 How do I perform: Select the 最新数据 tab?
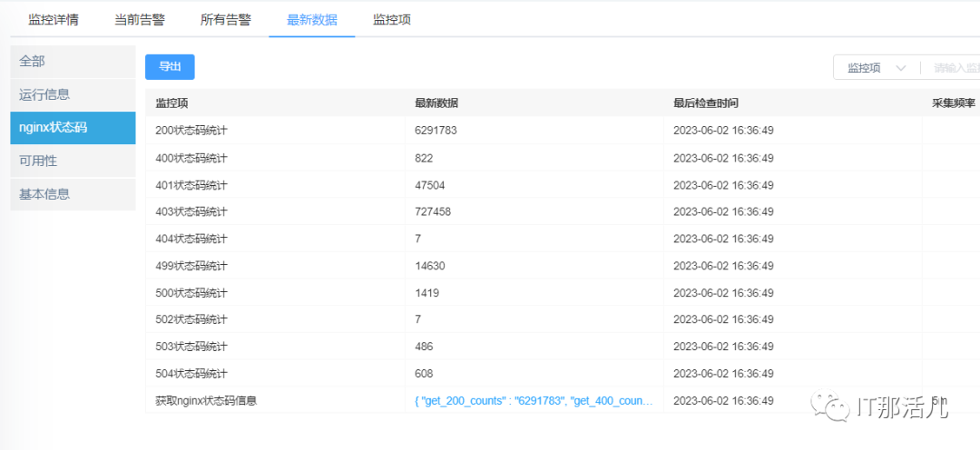[312, 19]
